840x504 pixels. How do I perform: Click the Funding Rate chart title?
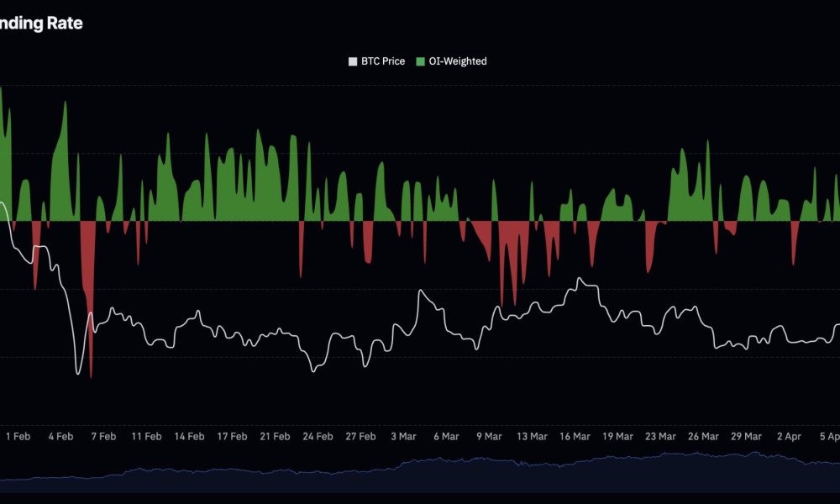(42, 24)
